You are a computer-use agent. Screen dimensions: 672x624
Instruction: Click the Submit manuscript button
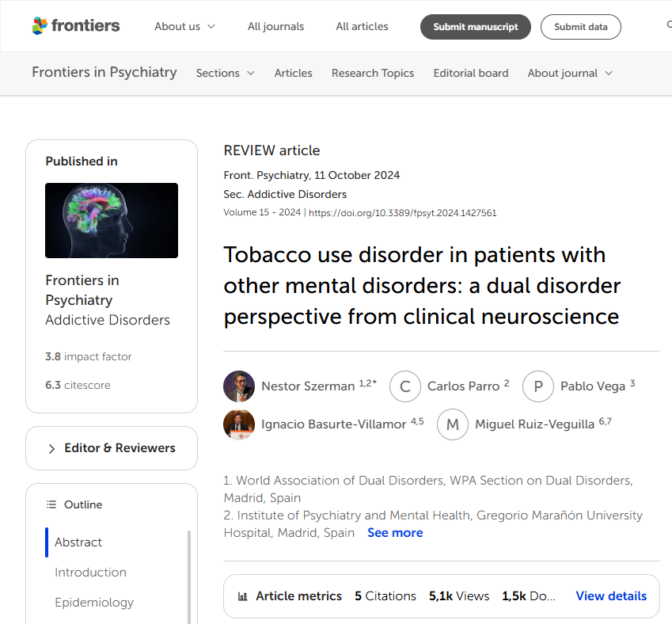[x=475, y=27]
